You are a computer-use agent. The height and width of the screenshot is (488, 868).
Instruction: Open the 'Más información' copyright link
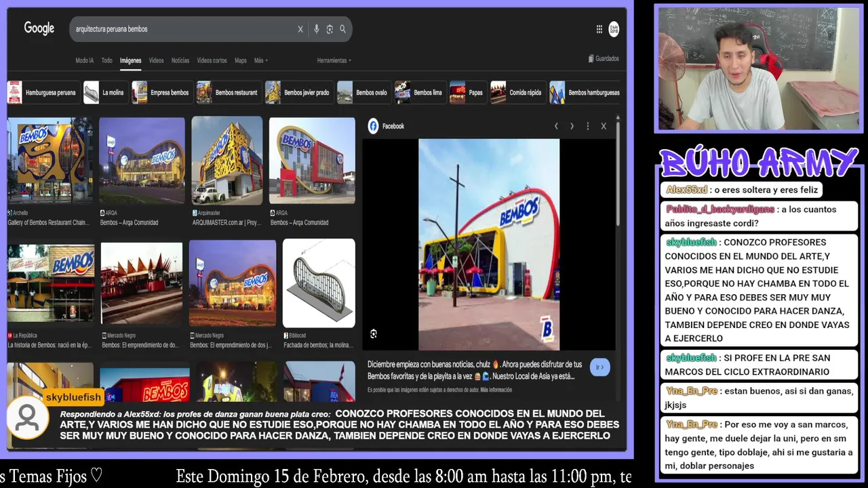coord(496,390)
